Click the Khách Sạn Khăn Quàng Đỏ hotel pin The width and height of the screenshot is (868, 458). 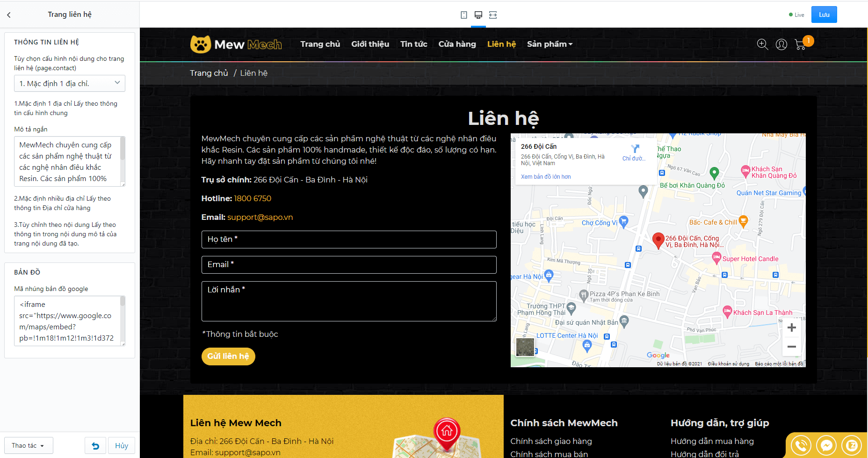(745, 171)
